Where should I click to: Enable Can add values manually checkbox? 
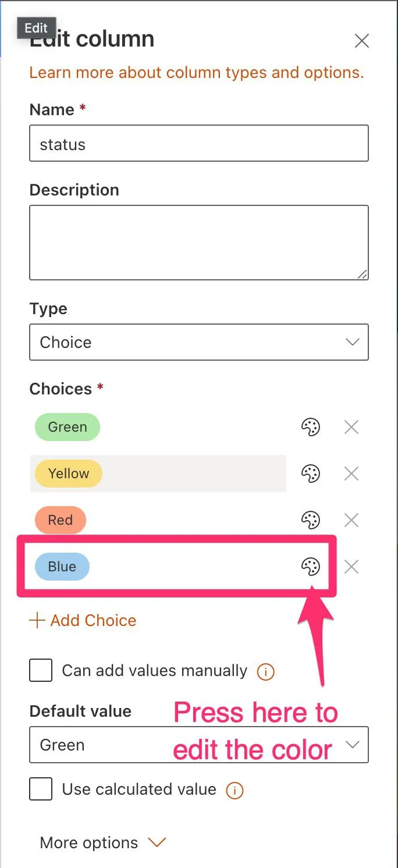coord(41,671)
